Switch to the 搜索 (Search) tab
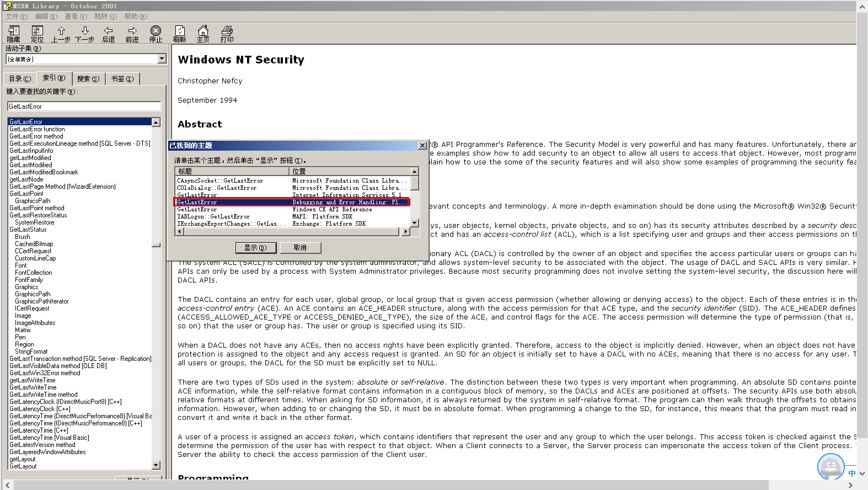 tap(88, 79)
